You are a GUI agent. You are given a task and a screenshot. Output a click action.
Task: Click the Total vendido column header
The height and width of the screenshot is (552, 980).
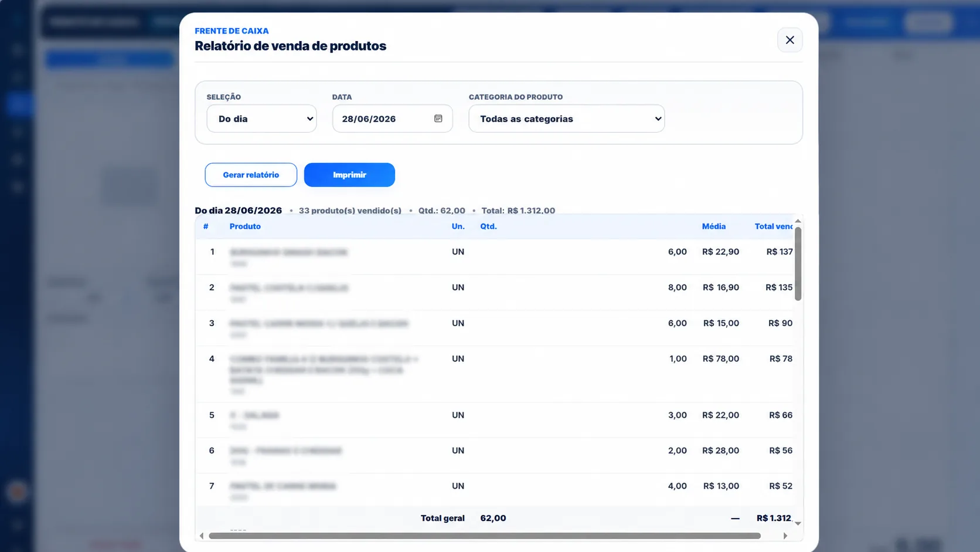(x=774, y=226)
